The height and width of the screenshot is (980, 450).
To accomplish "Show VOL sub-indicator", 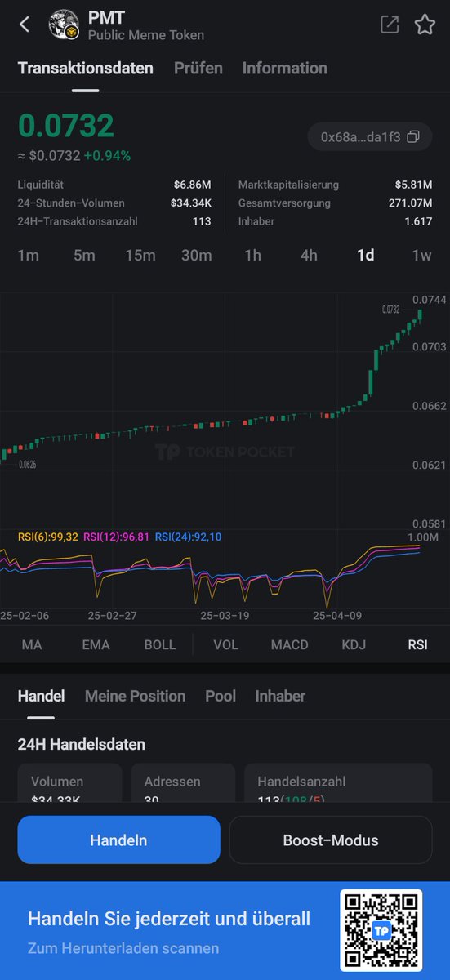I will [x=225, y=644].
